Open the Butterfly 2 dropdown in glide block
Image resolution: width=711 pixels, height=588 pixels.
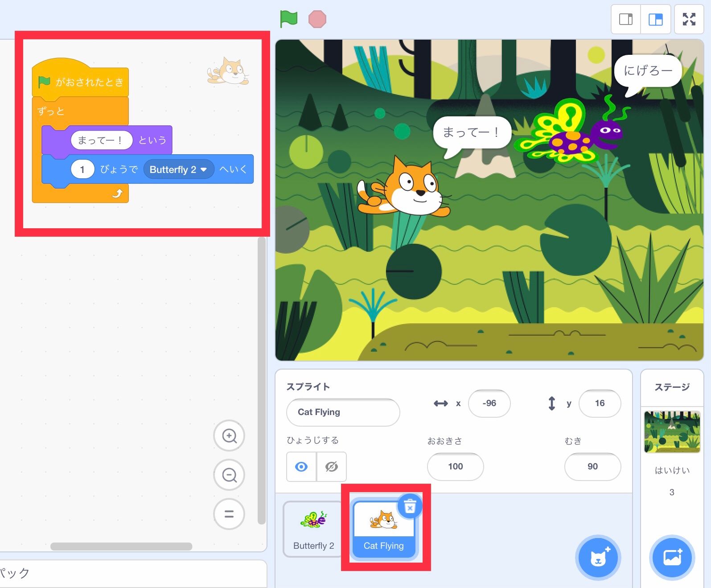(x=178, y=169)
